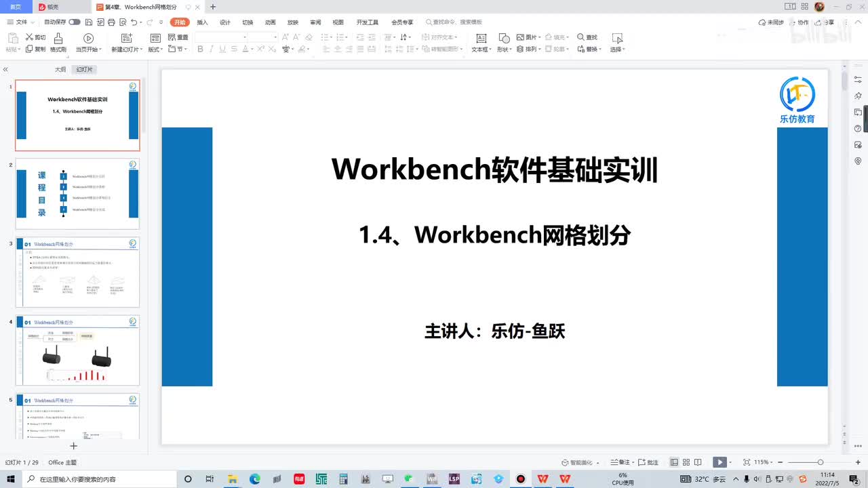Click the 未同步 sync status button

click(x=772, y=22)
